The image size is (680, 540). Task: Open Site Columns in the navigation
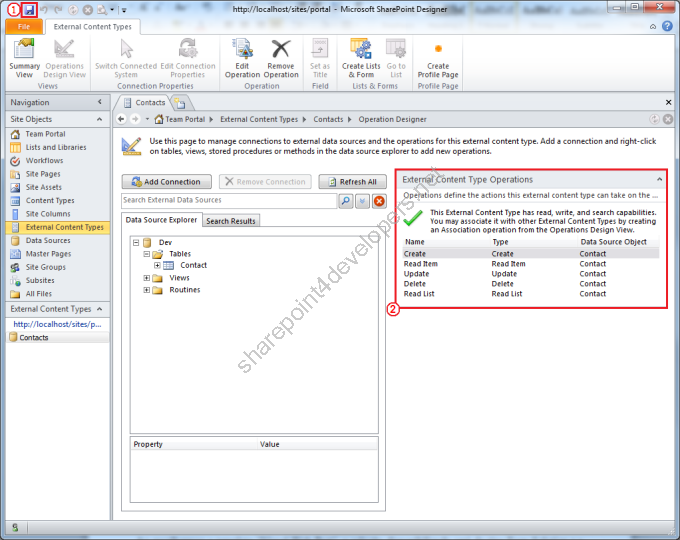48,214
